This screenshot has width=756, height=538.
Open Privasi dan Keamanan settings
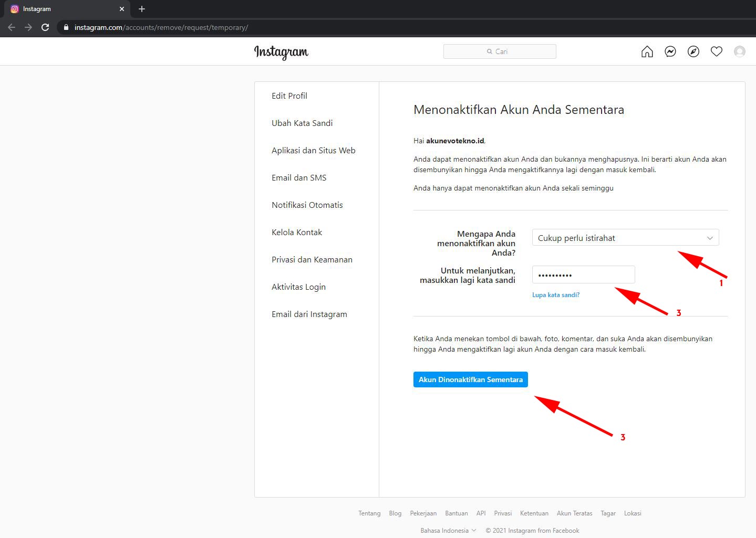tap(312, 259)
